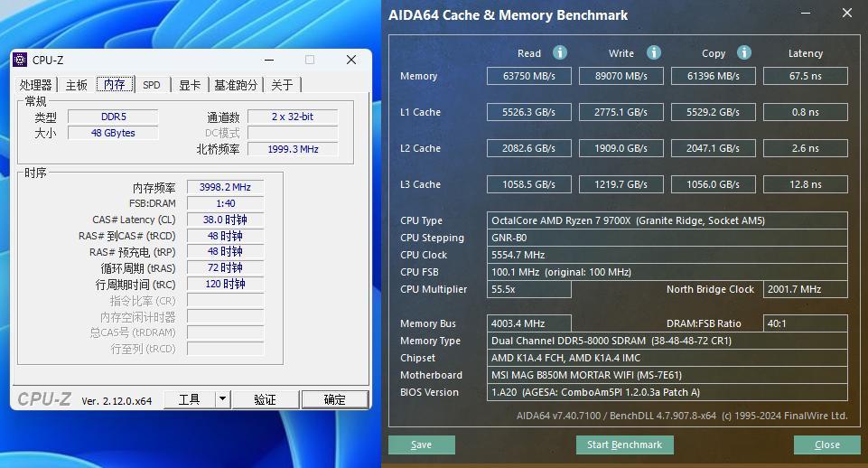The height and width of the screenshot is (468, 868).
Task: Click CAS# Latency field showing 38.0 时钟
Action: [x=225, y=220]
